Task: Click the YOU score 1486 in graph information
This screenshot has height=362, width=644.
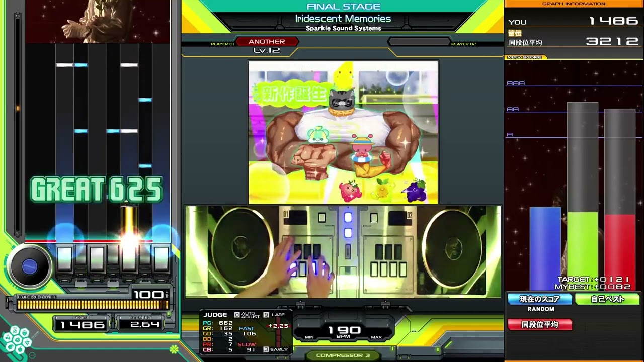Action: coord(613,21)
